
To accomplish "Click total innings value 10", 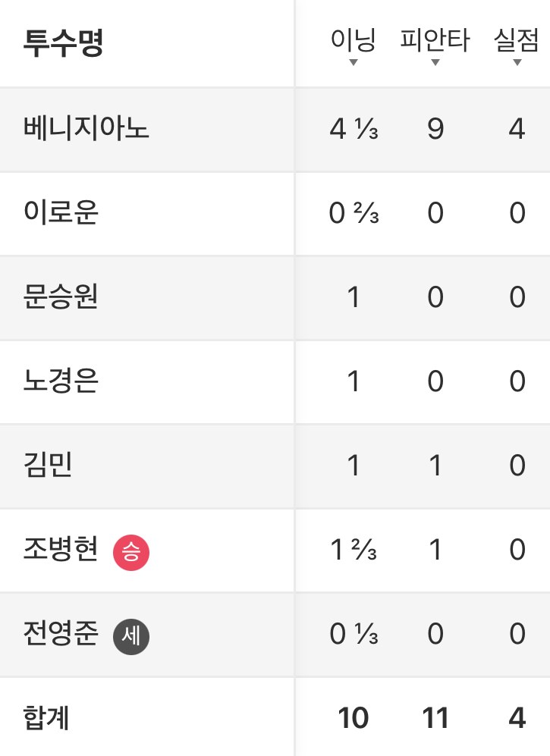I will click(354, 718).
